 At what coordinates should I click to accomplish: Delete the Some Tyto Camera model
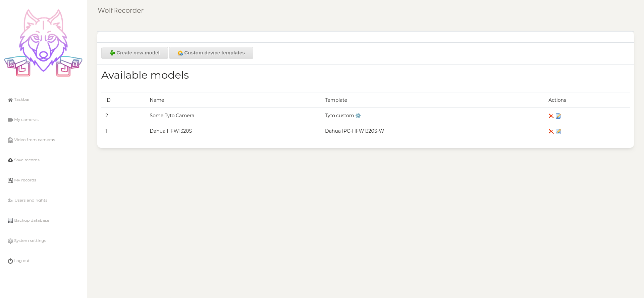(551, 116)
